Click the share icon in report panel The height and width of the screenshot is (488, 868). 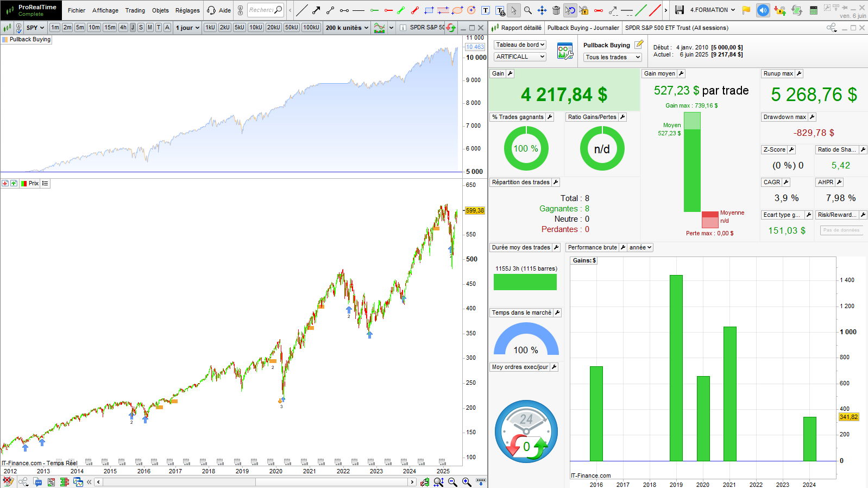tap(832, 28)
